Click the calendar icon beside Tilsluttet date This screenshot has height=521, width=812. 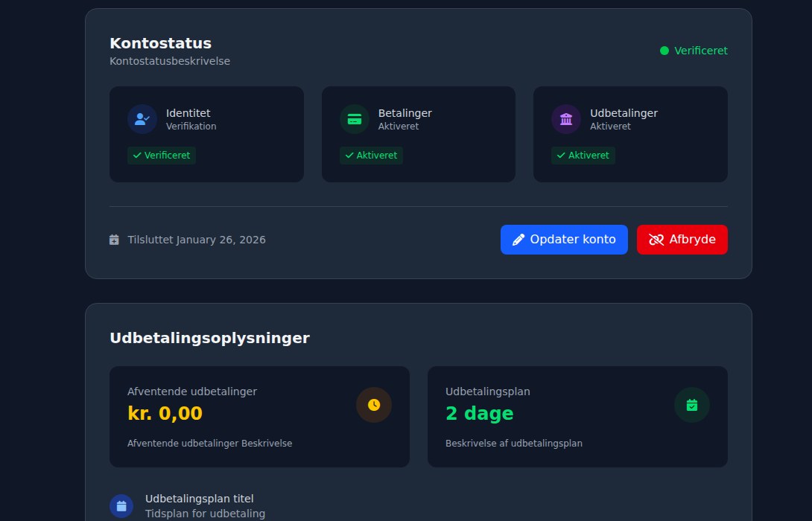pyautogui.click(x=115, y=240)
